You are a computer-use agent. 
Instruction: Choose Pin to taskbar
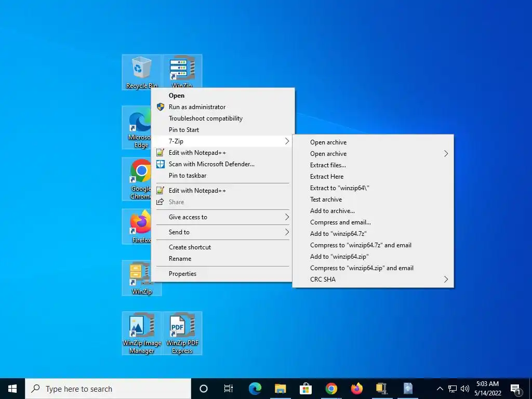222,176
